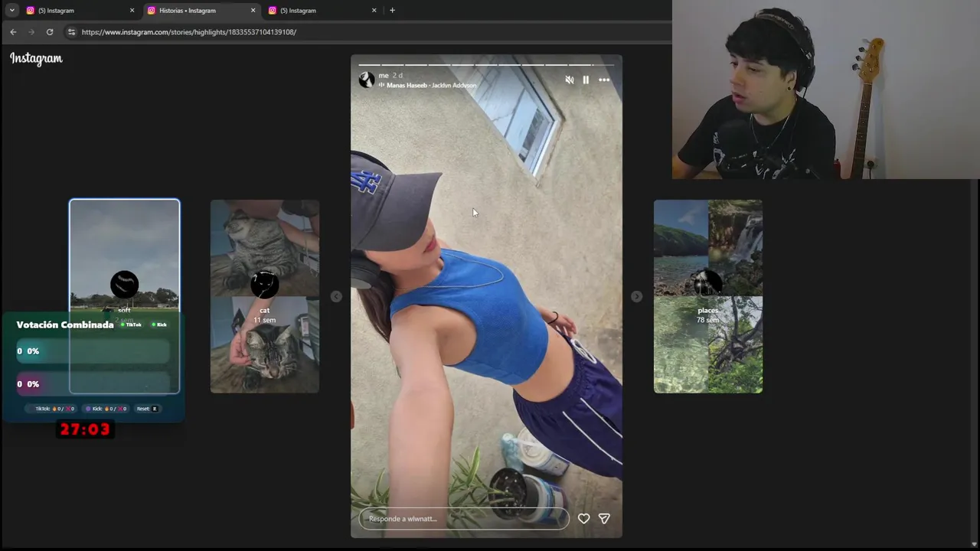This screenshot has width=980, height=551.
Task: Open a new browser tab
Action: tap(392, 11)
